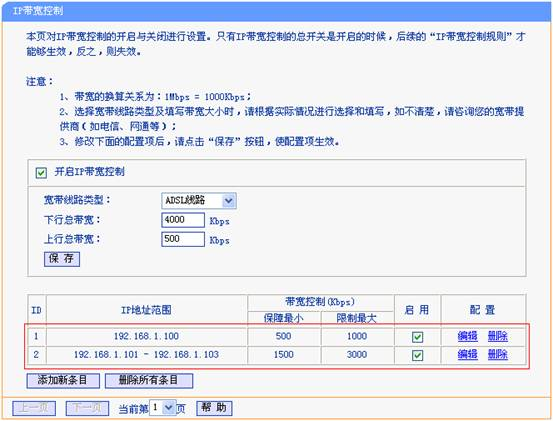Viewport: 553px width, 421px height.
Task: Open the 宽带线路类型 ADSL线路 dropdown
Action: pyautogui.click(x=199, y=201)
